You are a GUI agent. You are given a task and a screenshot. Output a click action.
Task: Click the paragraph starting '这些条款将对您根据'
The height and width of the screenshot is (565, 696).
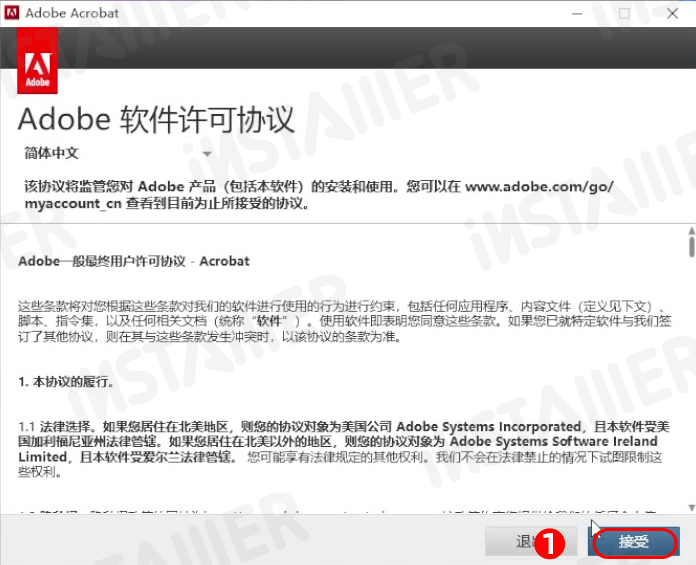click(x=344, y=321)
